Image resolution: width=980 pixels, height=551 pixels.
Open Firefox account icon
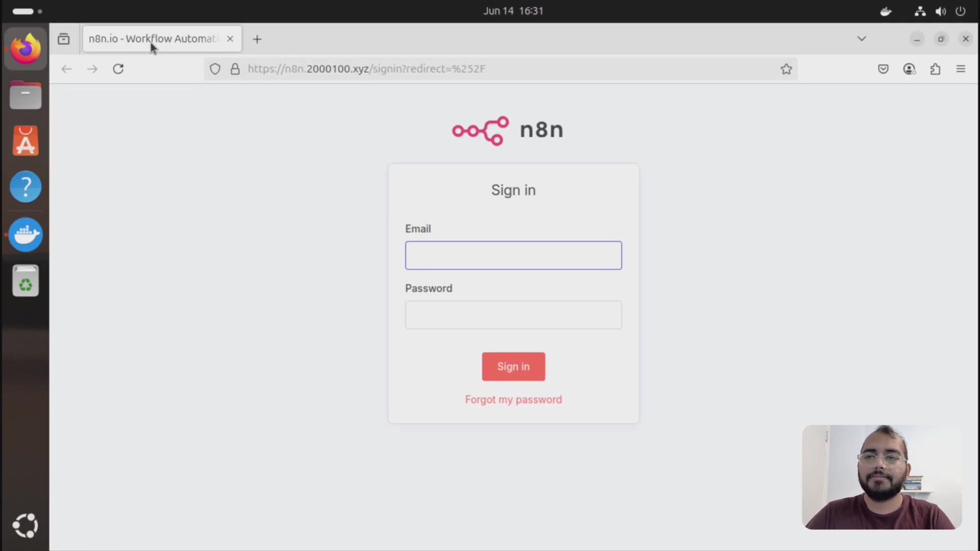coord(909,69)
